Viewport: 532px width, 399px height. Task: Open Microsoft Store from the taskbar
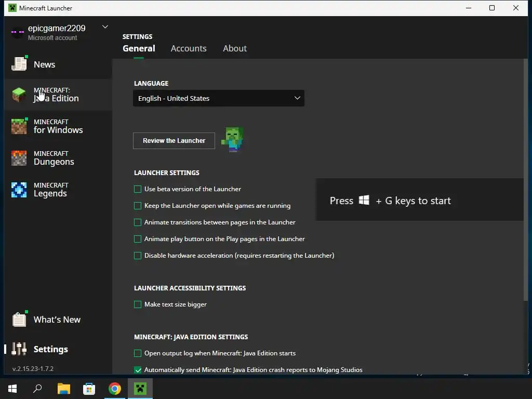[x=89, y=389]
